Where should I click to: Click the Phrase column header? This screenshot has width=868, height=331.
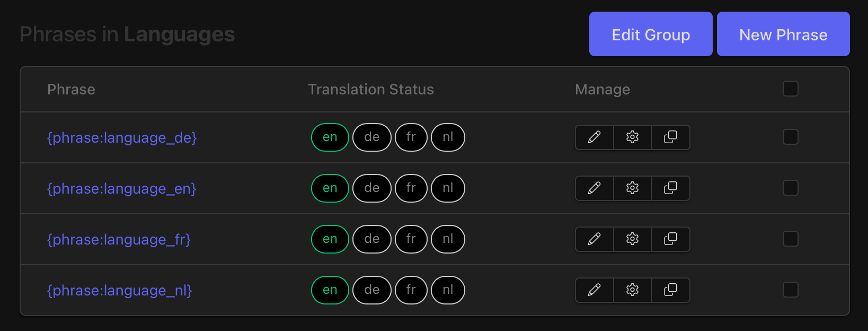[x=71, y=90]
